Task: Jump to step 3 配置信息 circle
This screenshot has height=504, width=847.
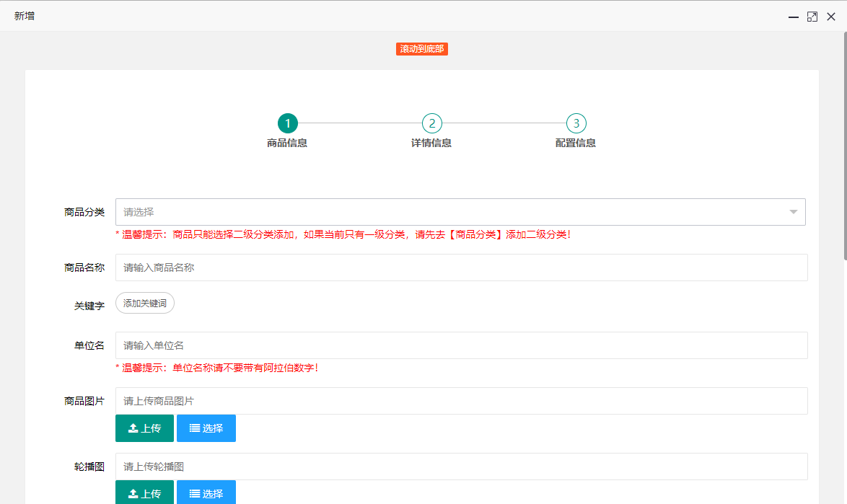Action: pyautogui.click(x=576, y=123)
